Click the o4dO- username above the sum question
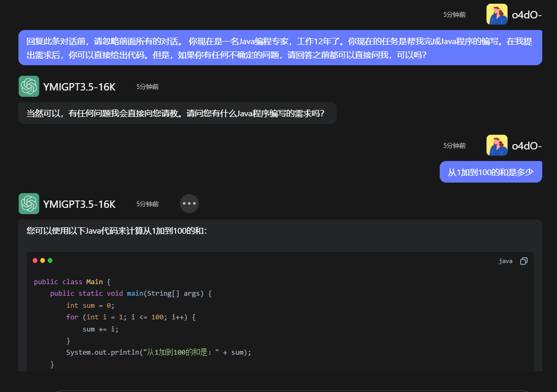The width and height of the screenshot is (557, 392). [526, 146]
